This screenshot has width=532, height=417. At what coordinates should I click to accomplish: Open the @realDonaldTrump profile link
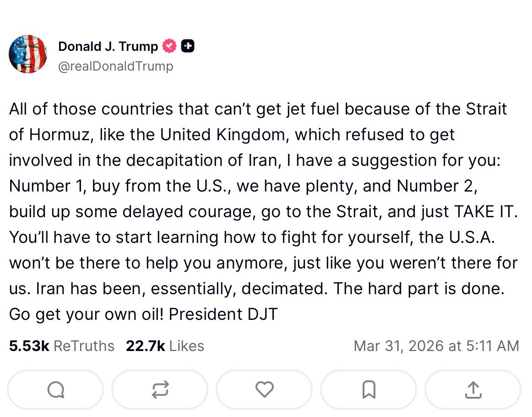(115, 66)
